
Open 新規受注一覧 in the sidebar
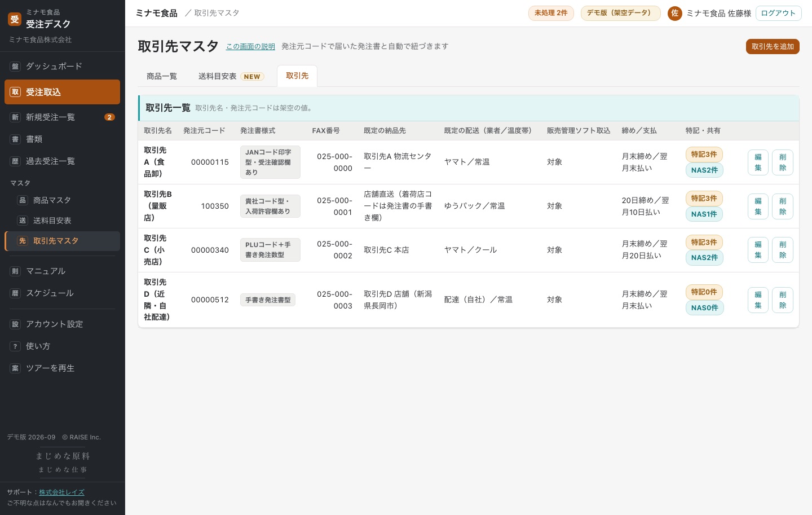[x=62, y=117]
